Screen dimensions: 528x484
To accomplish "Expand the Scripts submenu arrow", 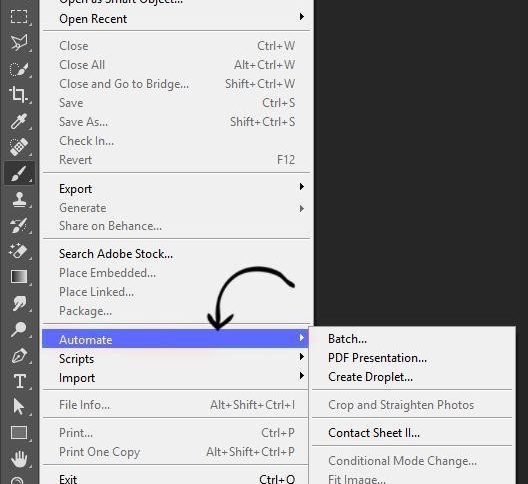I will (x=302, y=356).
